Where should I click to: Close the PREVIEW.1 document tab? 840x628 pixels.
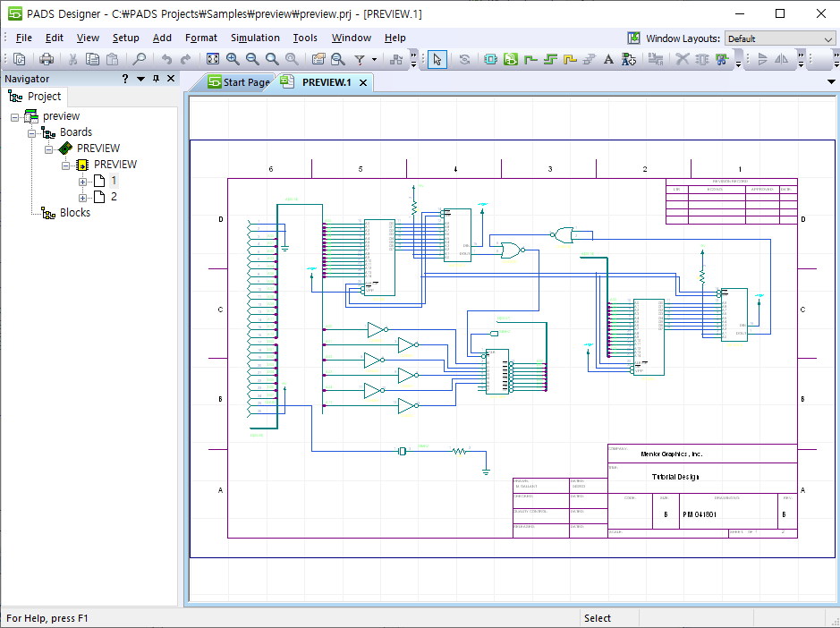[x=363, y=82]
